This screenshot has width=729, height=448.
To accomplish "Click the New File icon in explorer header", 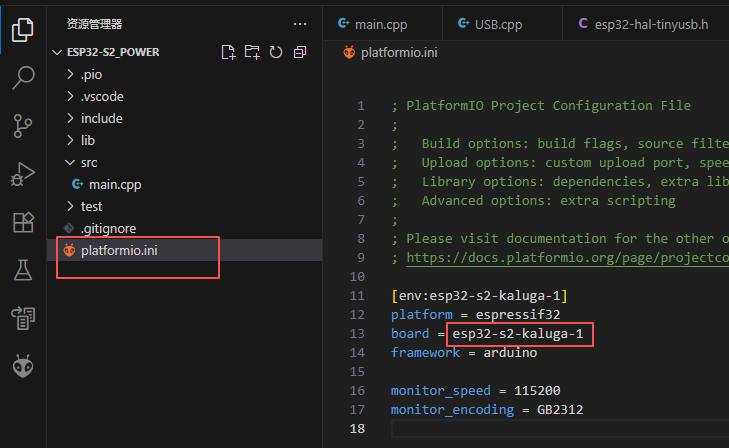I will (x=228, y=52).
